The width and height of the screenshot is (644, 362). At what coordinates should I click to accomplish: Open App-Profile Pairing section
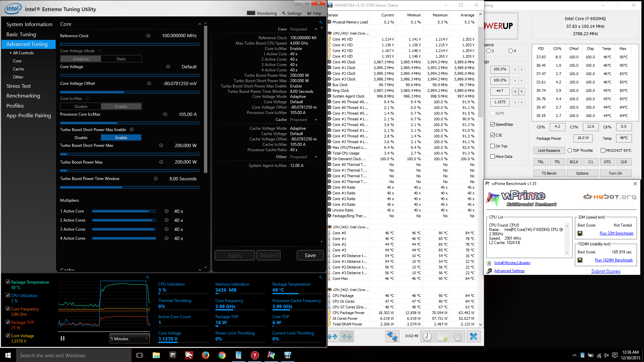29,116
